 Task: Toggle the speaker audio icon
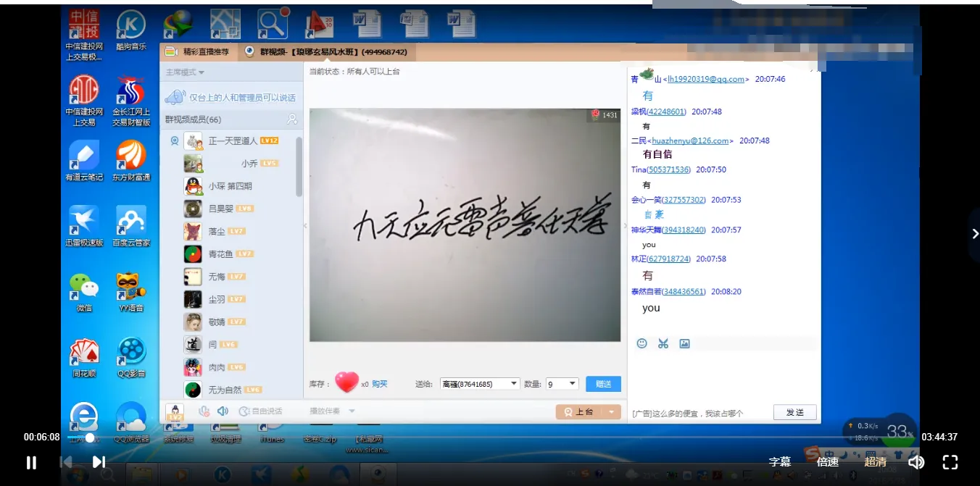tap(222, 411)
